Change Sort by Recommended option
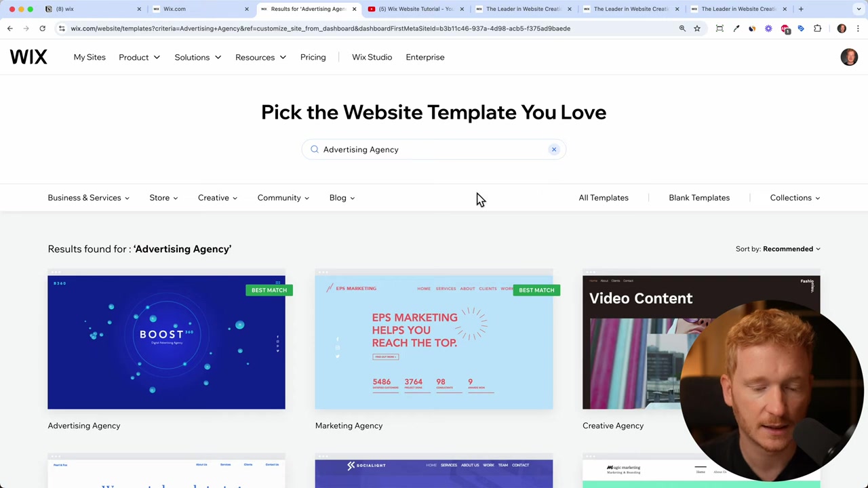 point(791,249)
